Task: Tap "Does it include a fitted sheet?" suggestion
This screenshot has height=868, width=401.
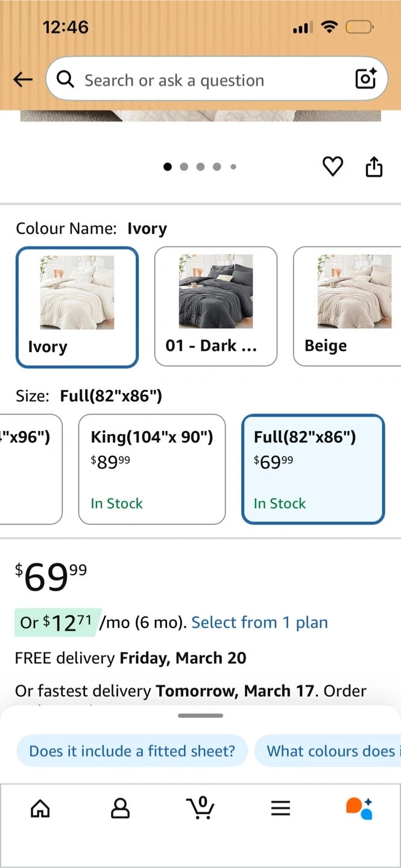Action: (132, 751)
